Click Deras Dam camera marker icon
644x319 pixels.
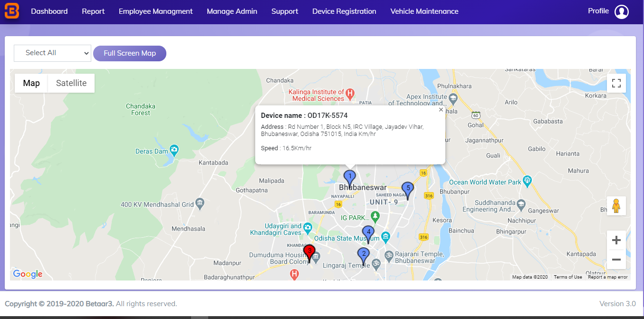click(x=174, y=151)
